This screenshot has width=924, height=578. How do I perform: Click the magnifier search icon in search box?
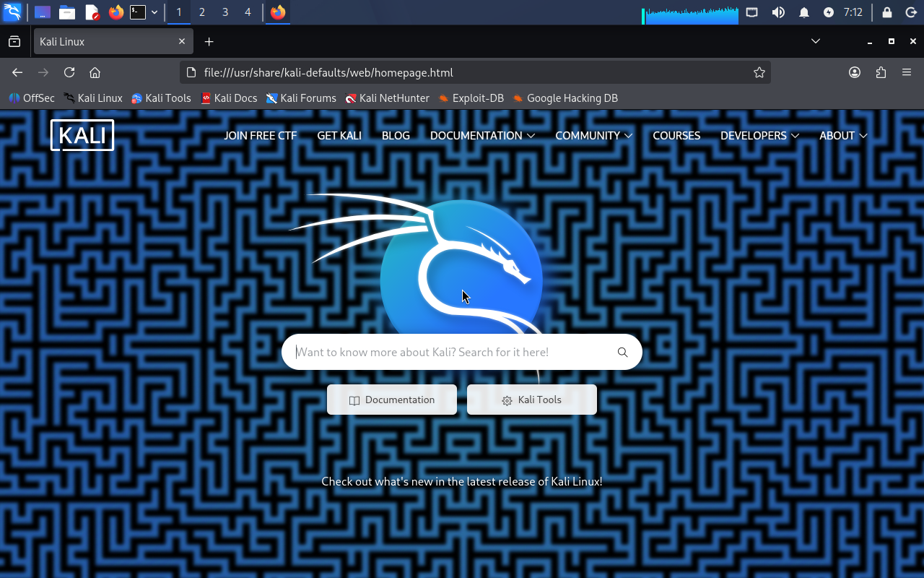point(622,353)
